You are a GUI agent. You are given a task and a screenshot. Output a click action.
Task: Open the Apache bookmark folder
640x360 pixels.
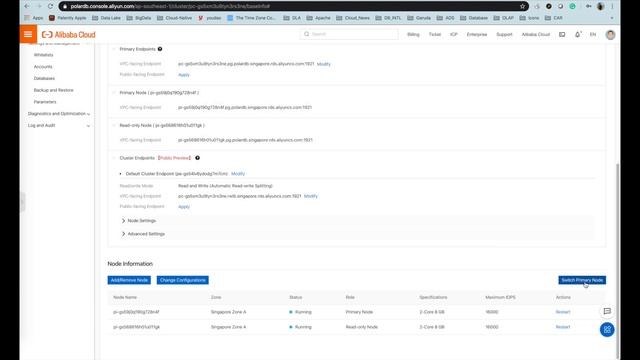318,18
